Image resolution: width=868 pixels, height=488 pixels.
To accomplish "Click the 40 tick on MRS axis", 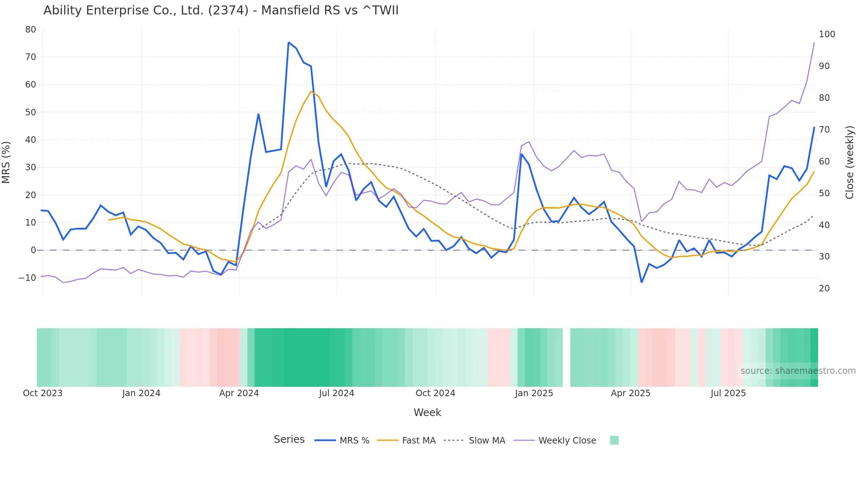I will click(31, 140).
